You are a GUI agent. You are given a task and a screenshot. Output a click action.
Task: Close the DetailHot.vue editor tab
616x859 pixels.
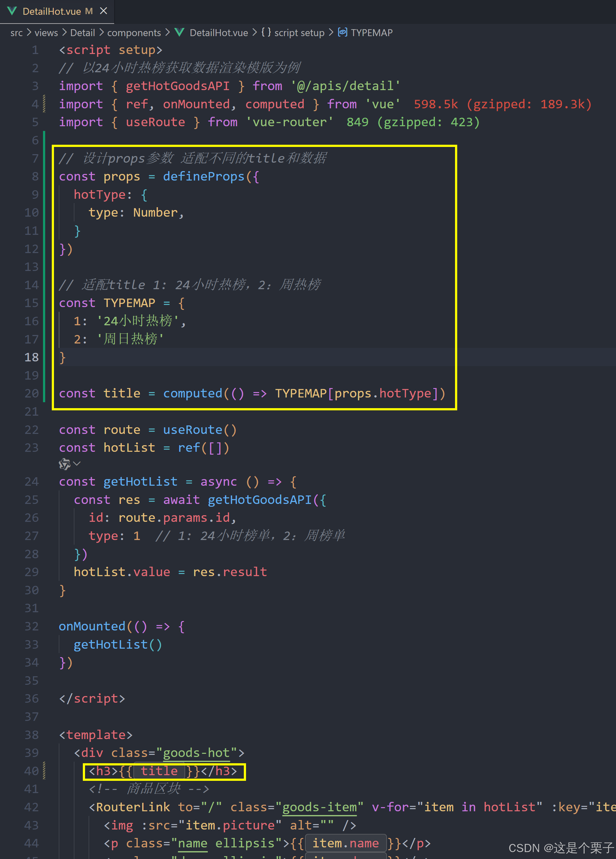[103, 11]
